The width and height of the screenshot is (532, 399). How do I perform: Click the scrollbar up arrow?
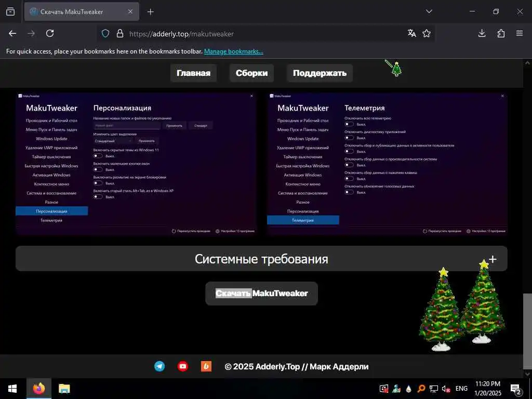point(527,63)
